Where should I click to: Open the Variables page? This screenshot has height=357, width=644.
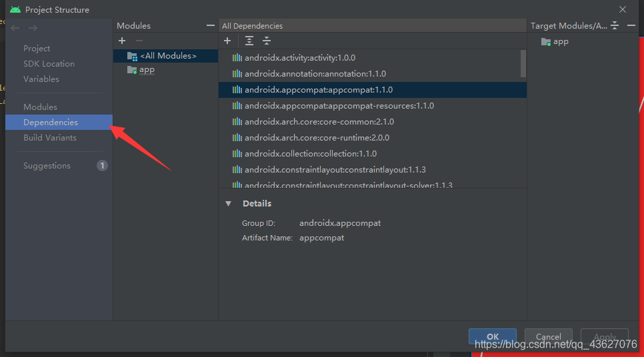[41, 79]
